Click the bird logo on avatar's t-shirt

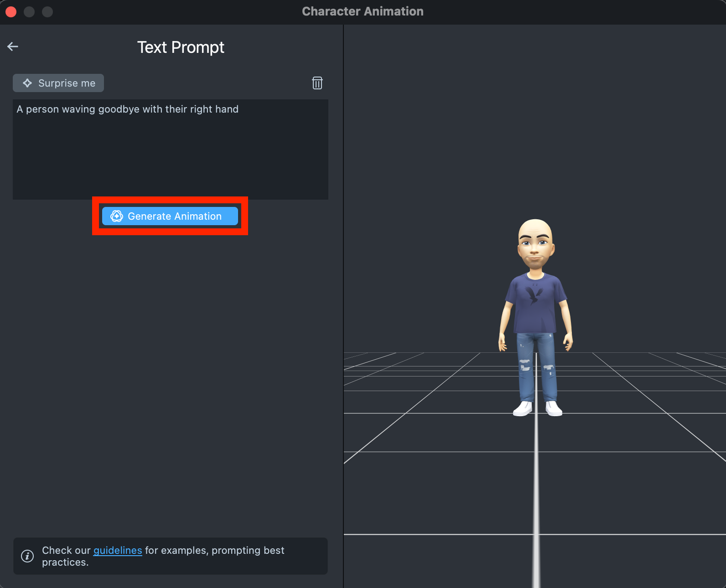(533, 295)
